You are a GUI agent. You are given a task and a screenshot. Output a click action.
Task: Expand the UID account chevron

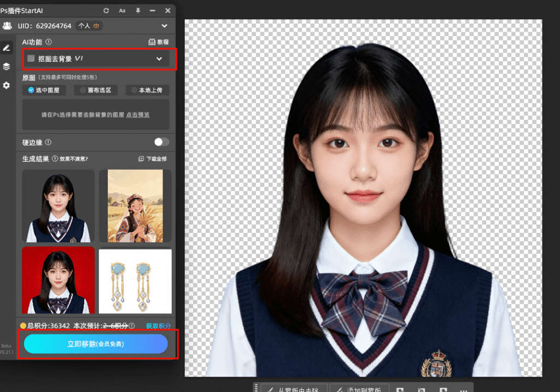164,25
